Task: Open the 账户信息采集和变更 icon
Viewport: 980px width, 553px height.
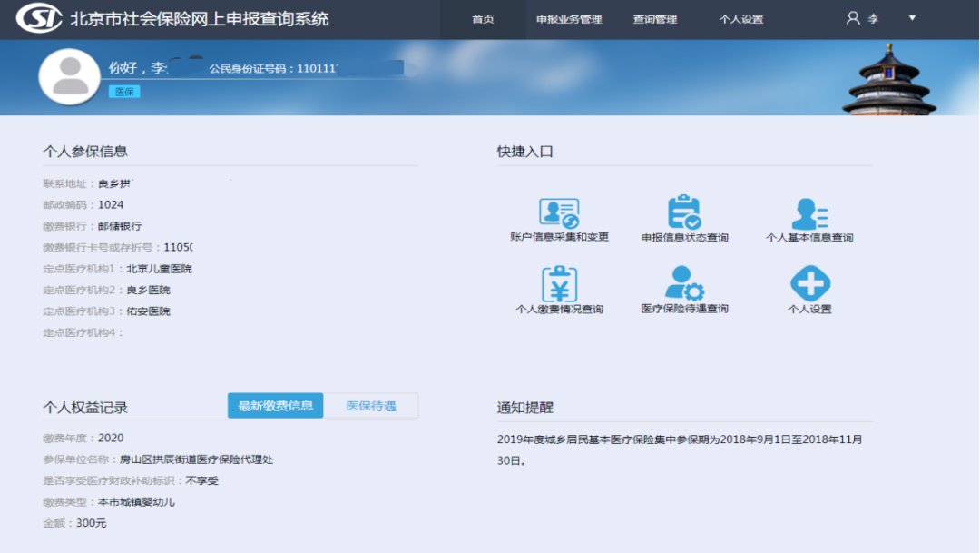Action: coord(559,213)
